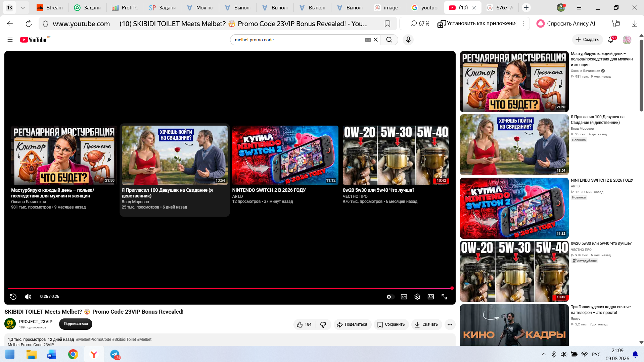Switch to the Stream tab
644x362 pixels.
[50, 7]
